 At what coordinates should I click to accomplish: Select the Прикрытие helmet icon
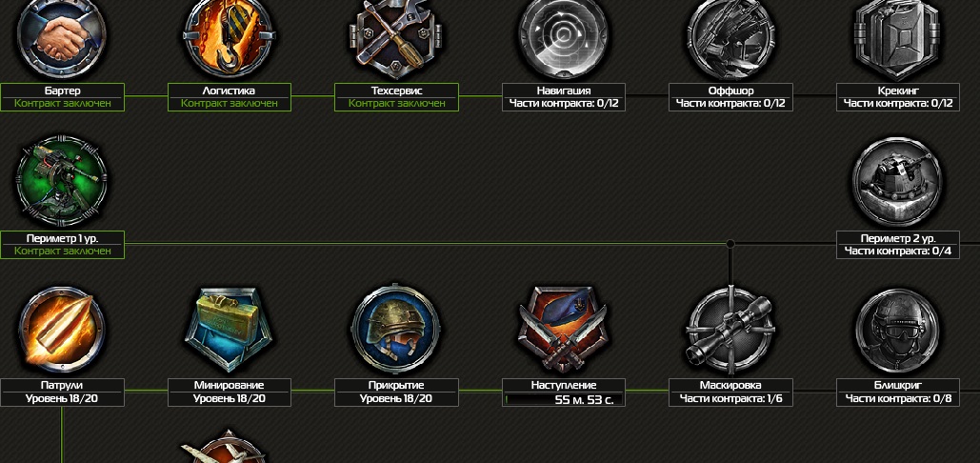[x=397, y=330]
